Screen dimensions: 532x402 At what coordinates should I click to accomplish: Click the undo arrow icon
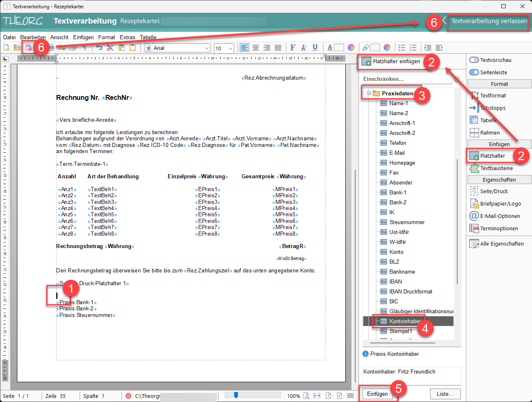99,48
